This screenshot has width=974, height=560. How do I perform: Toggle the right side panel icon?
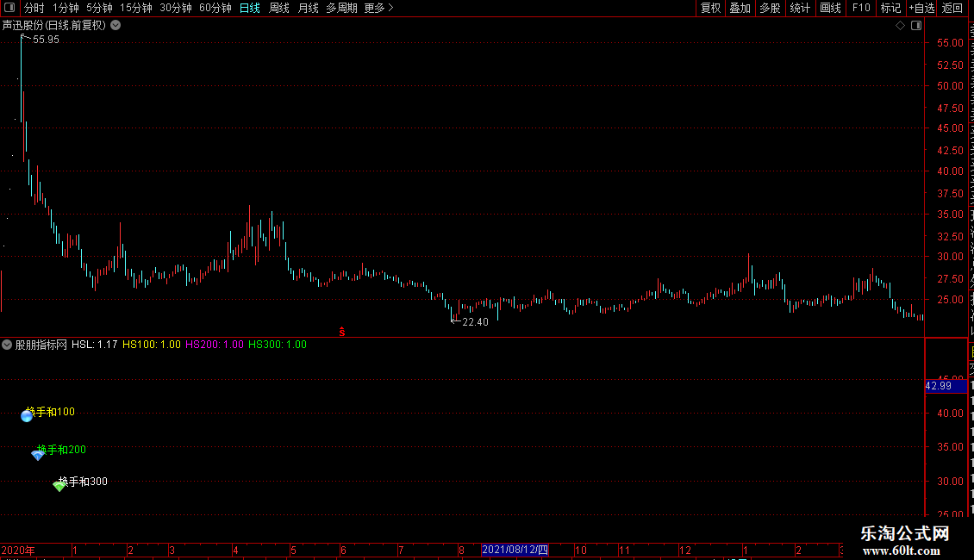point(916,26)
